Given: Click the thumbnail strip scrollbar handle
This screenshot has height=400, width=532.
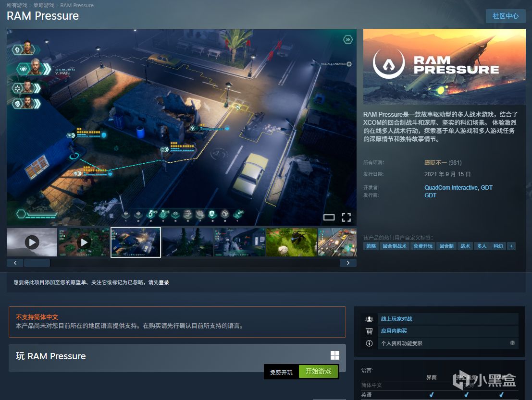Looking at the screenshot, I should 37,263.
